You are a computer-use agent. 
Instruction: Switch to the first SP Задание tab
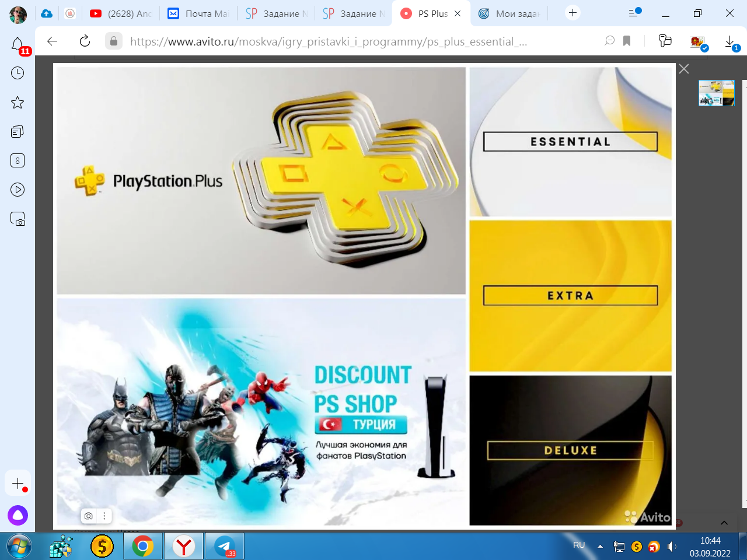[276, 13]
